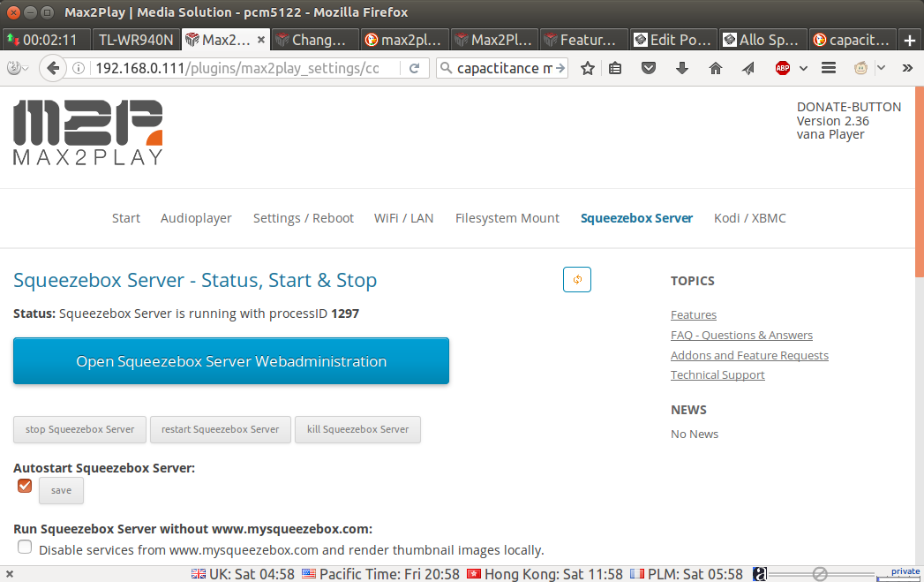Reload the page with the refresh icon
Viewport: 924px width, 582px height.
tap(414, 68)
